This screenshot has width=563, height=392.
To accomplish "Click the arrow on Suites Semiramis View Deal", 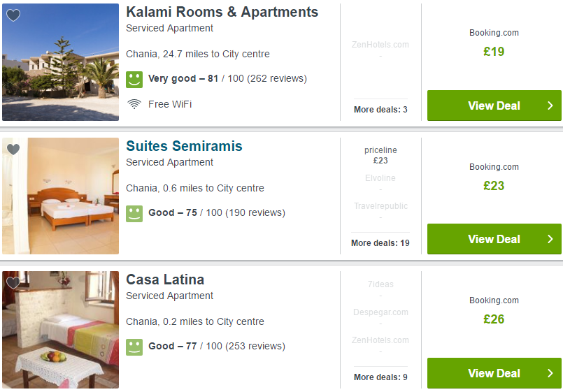I will 550,239.
